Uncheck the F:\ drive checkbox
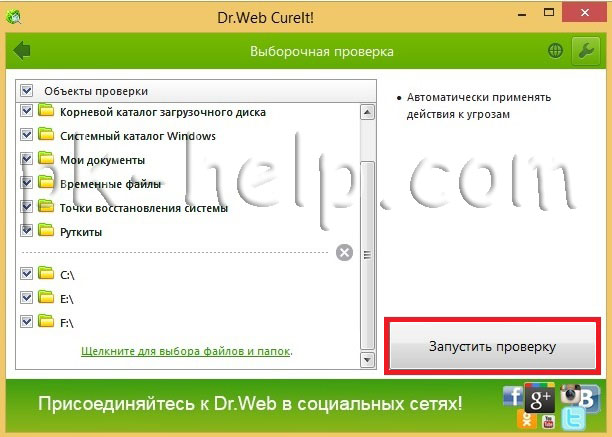The width and height of the screenshot is (612, 437). point(26,322)
